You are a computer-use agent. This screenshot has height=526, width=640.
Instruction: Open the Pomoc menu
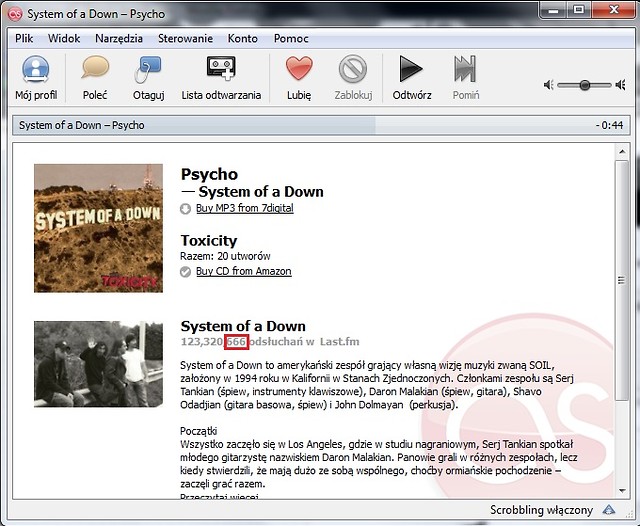tap(291, 39)
